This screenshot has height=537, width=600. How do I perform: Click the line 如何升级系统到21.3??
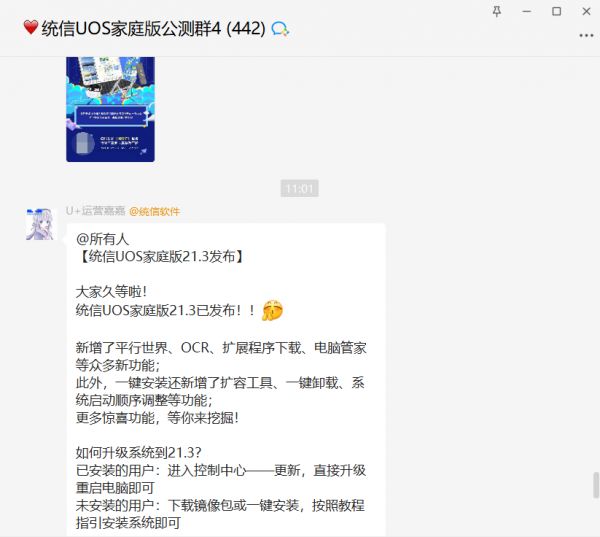click(x=139, y=453)
